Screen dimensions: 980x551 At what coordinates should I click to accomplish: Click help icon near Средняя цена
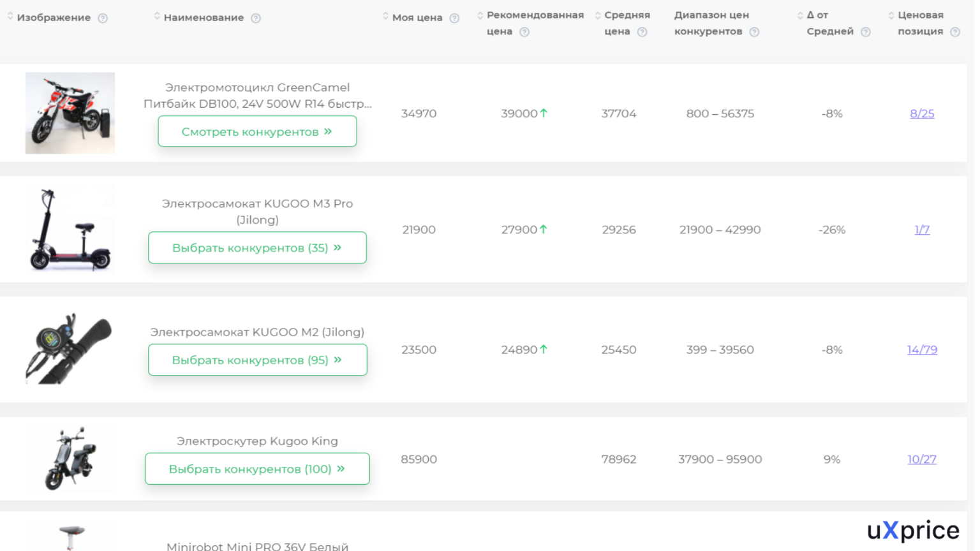pos(642,32)
